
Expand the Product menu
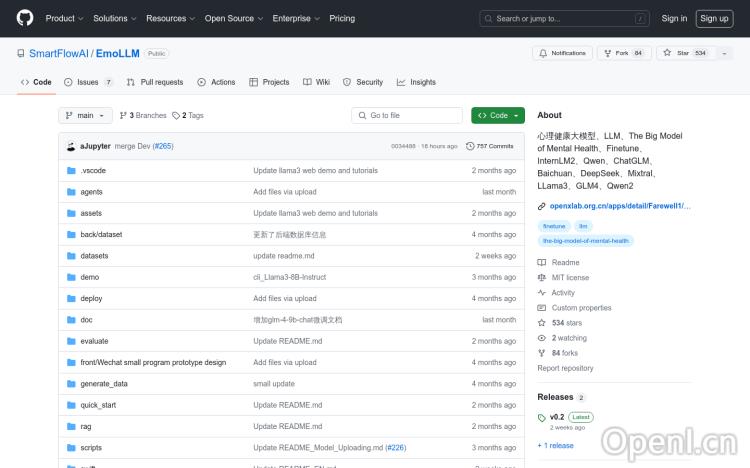(x=64, y=18)
